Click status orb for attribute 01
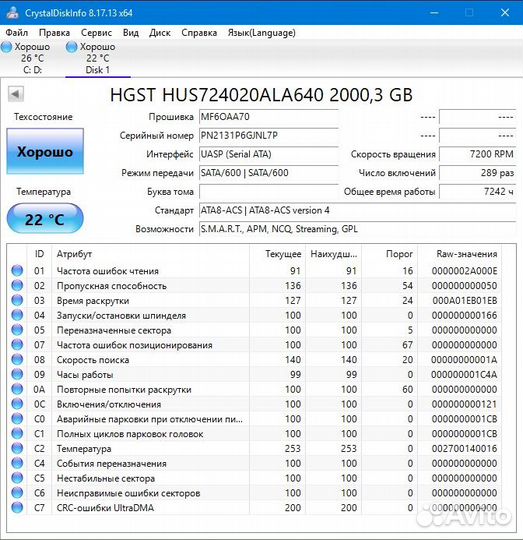Image resolution: width=523 pixels, height=540 pixels. [x=17, y=270]
